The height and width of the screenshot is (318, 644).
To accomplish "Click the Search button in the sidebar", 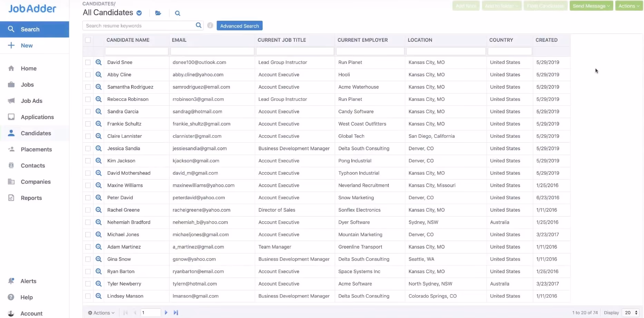I will coord(35,29).
